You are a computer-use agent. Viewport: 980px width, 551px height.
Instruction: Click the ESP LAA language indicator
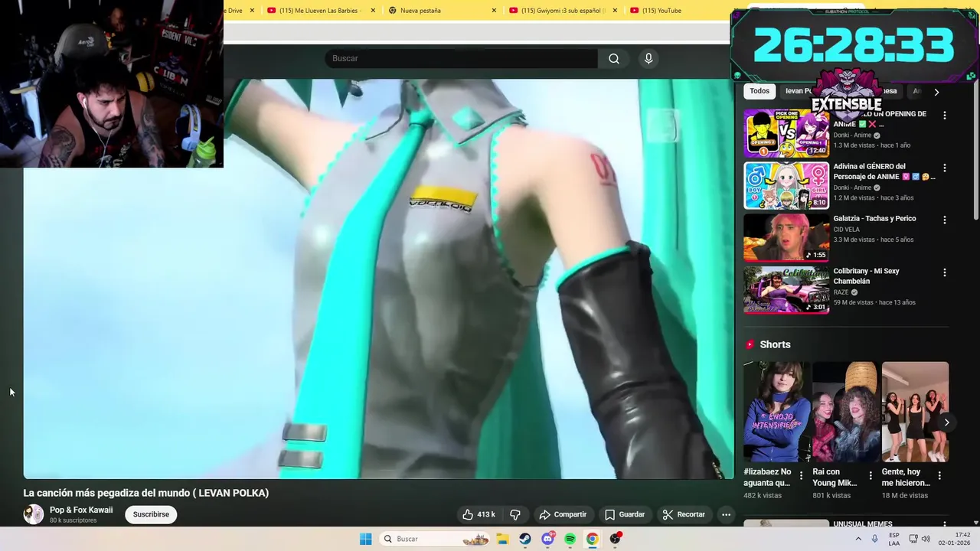(x=894, y=539)
